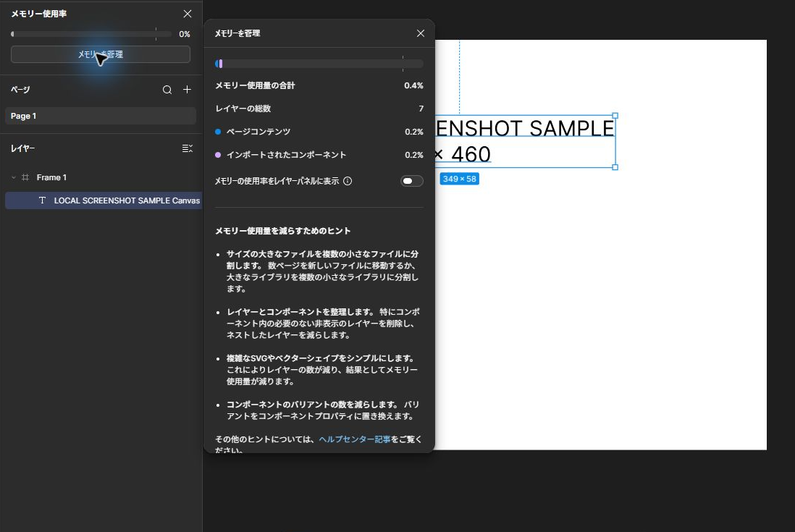
Task: Click the レイヤーの総数 value 7
Action: [421, 109]
